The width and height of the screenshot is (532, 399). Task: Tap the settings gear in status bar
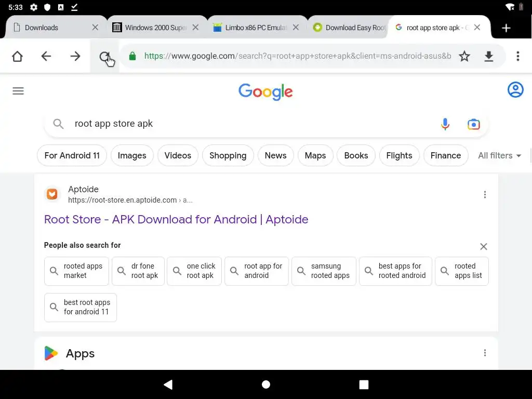click(34, 7)
